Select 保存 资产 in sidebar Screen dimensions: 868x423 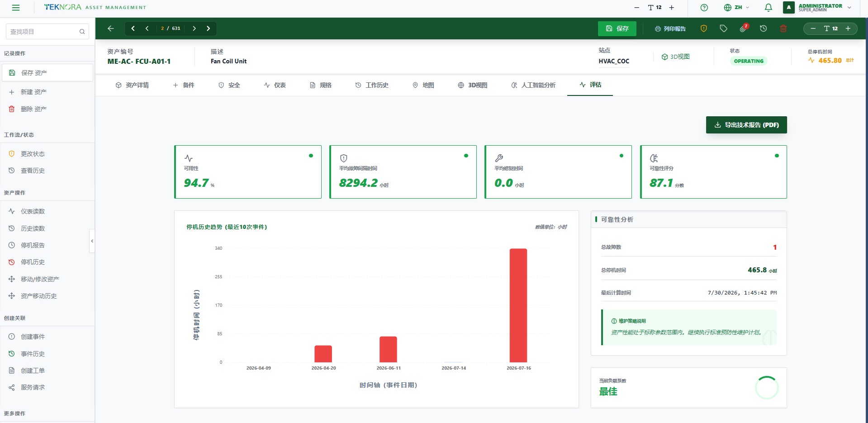click(x=47, y=73)
